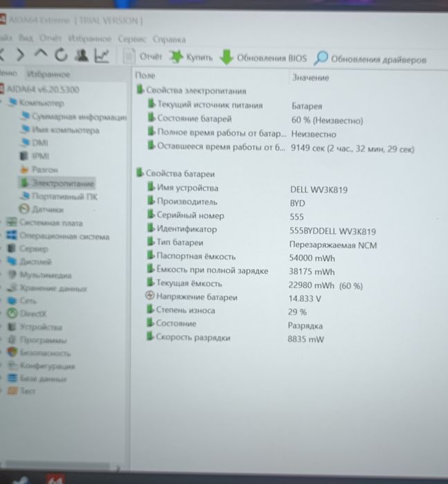
Task: Click the Up level arrow icon
Action: [x=40, y=54]
